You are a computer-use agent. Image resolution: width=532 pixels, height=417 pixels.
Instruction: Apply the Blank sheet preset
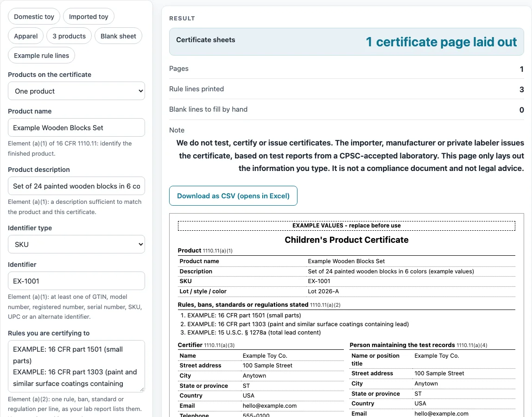118,36
